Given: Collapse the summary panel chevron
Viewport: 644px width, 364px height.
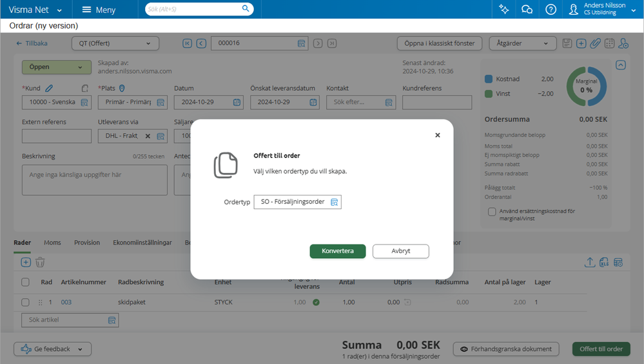Looking at the screenshot, I should 621,65.
